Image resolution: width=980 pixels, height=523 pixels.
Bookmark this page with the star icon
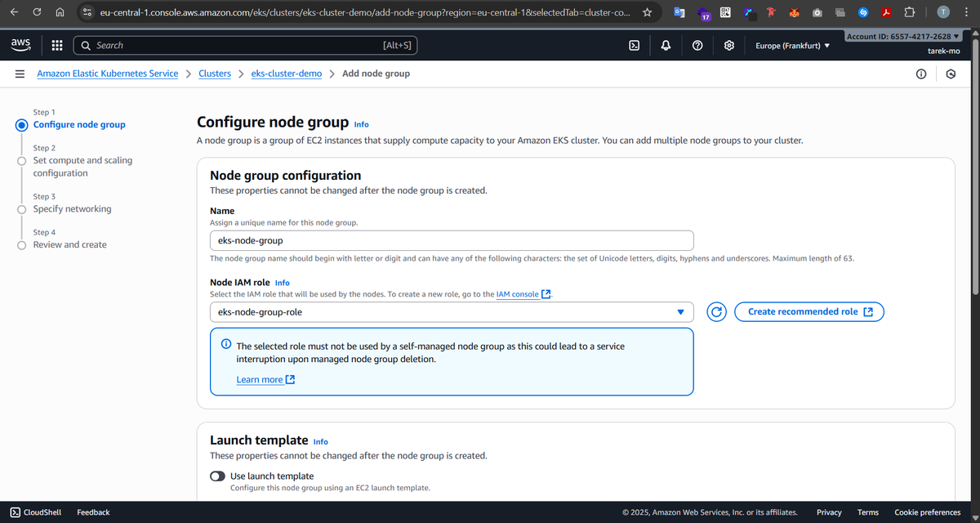pos(648,12)
